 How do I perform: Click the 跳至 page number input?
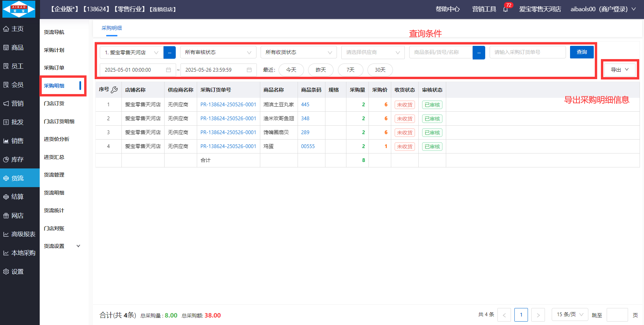click(x=617, y=315)
